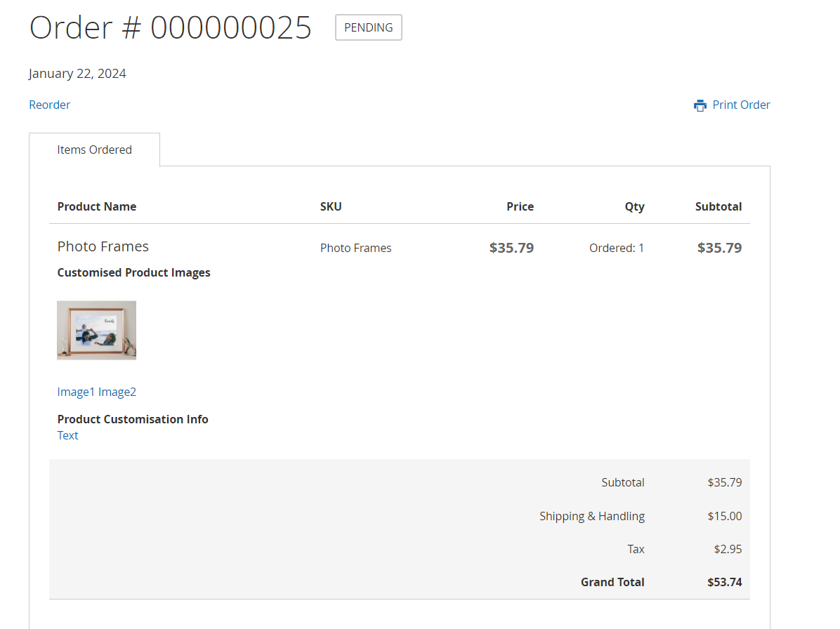Switch to the Items Ordered tab
840x629 pixels.
(94, 149)
